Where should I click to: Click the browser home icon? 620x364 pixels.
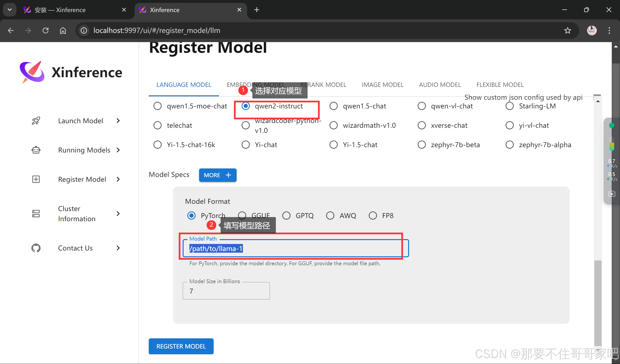tap(63, 30)
